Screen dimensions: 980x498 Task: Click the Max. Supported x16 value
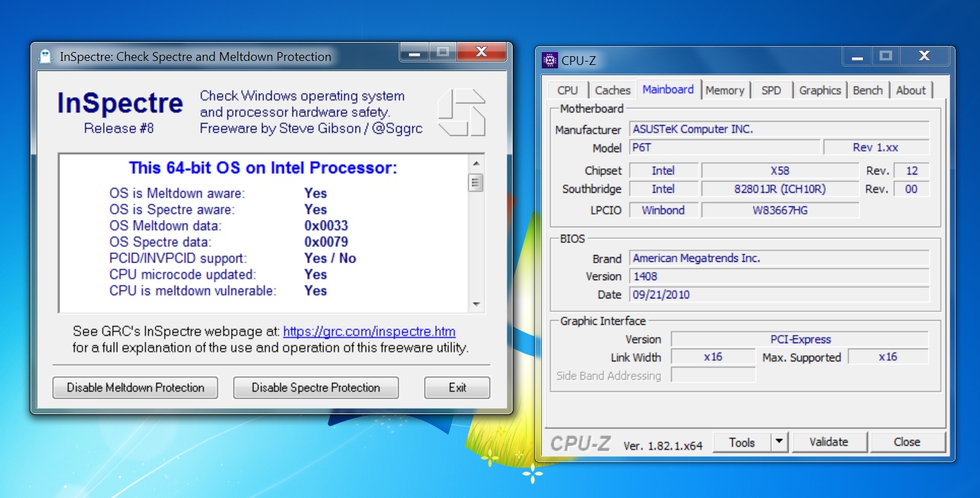[889, 357]
